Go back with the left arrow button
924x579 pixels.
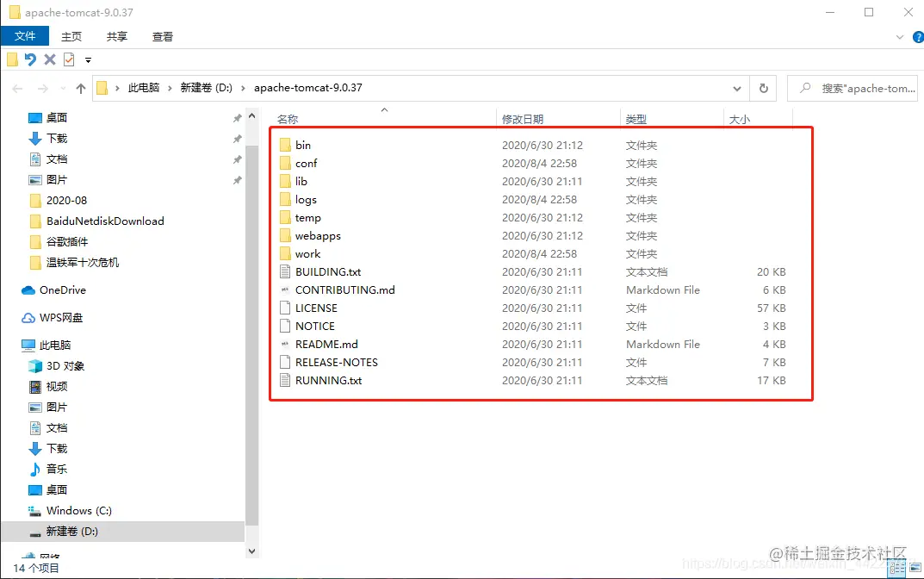point(18,89)
